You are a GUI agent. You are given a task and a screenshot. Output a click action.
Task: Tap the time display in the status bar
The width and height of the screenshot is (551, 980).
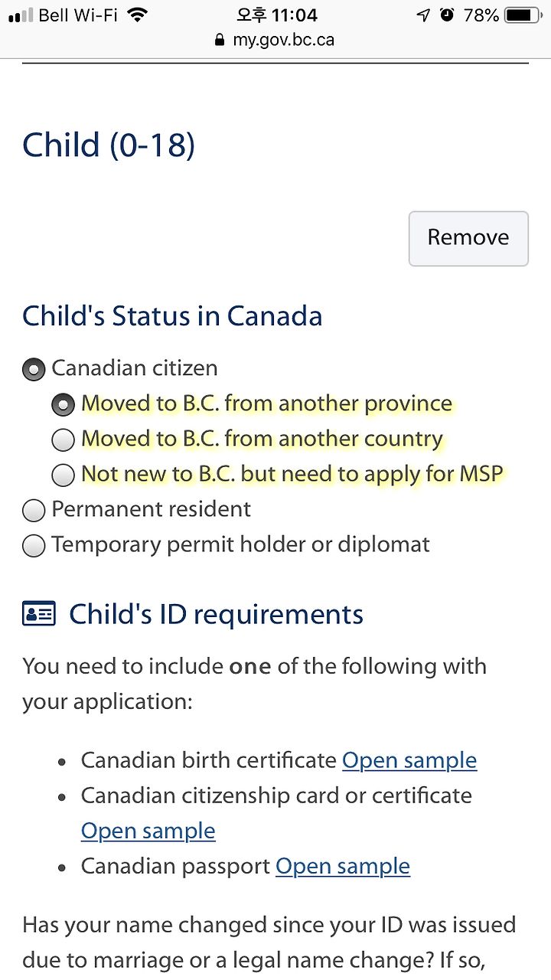click(275, 15)
